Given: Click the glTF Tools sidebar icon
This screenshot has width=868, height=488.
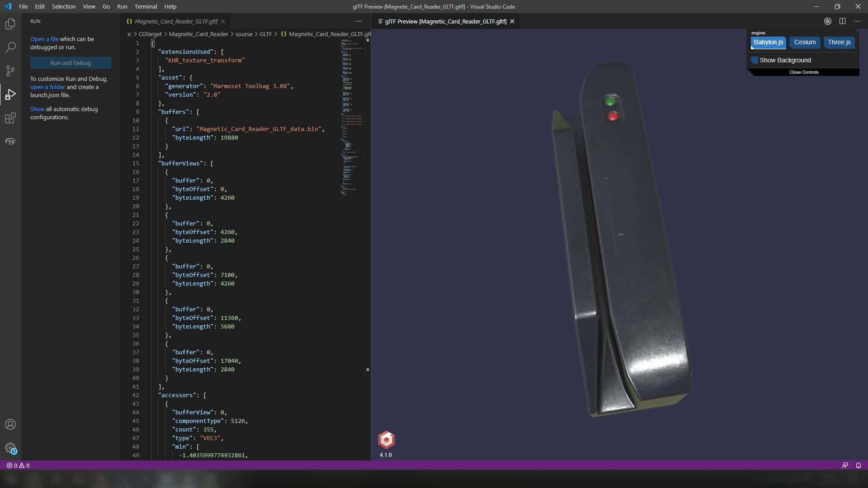Looking at the screenshot, I should click(10, 142).
